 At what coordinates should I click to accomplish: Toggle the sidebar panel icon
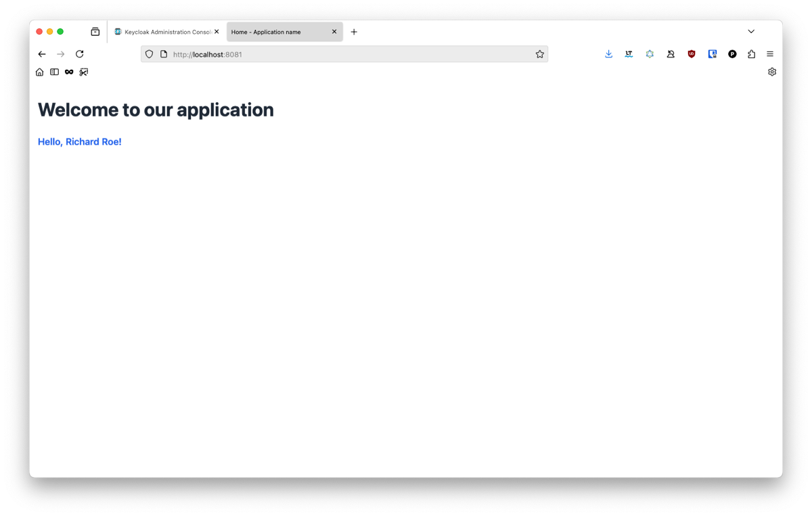(54, 72)
